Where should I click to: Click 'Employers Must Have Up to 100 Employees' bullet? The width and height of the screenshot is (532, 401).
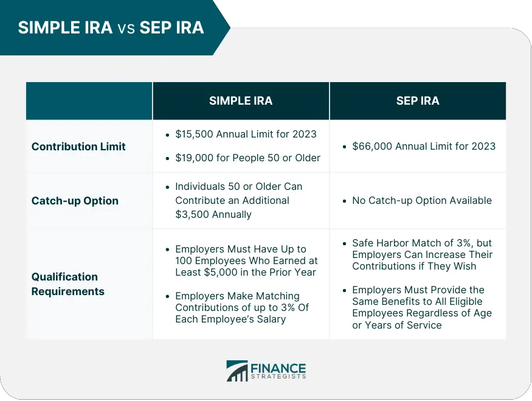[x=246, y=261]
